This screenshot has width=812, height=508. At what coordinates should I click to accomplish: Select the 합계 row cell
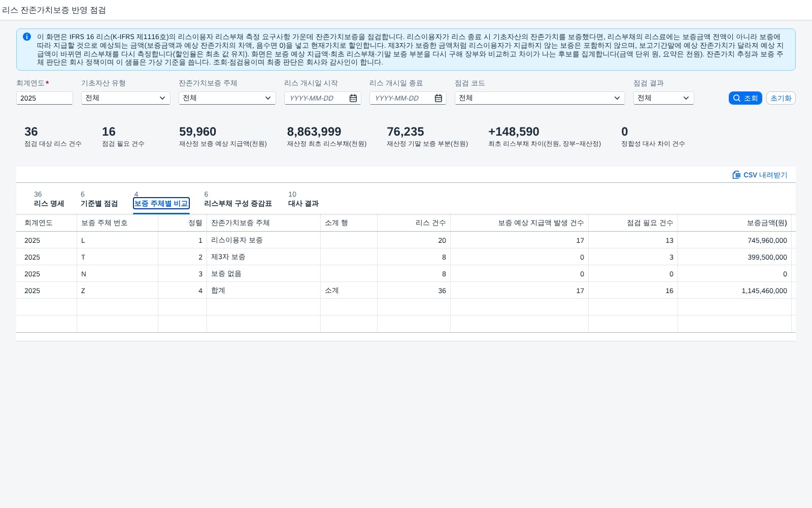point(264,291)
